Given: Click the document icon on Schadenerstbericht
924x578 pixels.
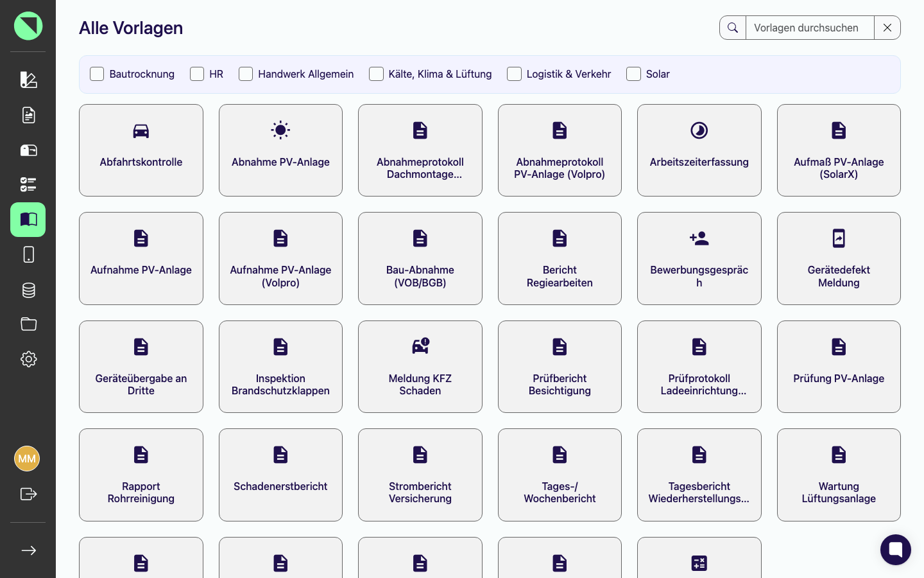Looking at the screenshot, I should pyautogui.click(x=280, y=455).
